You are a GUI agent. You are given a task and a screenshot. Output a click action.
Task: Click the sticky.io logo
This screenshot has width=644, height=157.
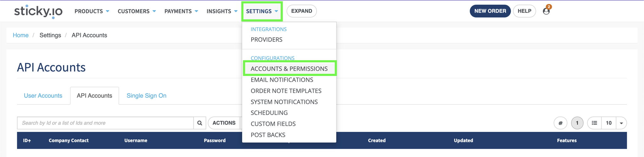point(38,11)
